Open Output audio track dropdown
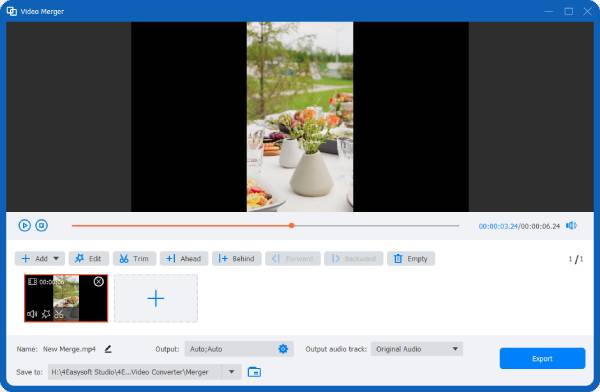The image size is (600, 392). pyautogui.click(x=417, y=349)
